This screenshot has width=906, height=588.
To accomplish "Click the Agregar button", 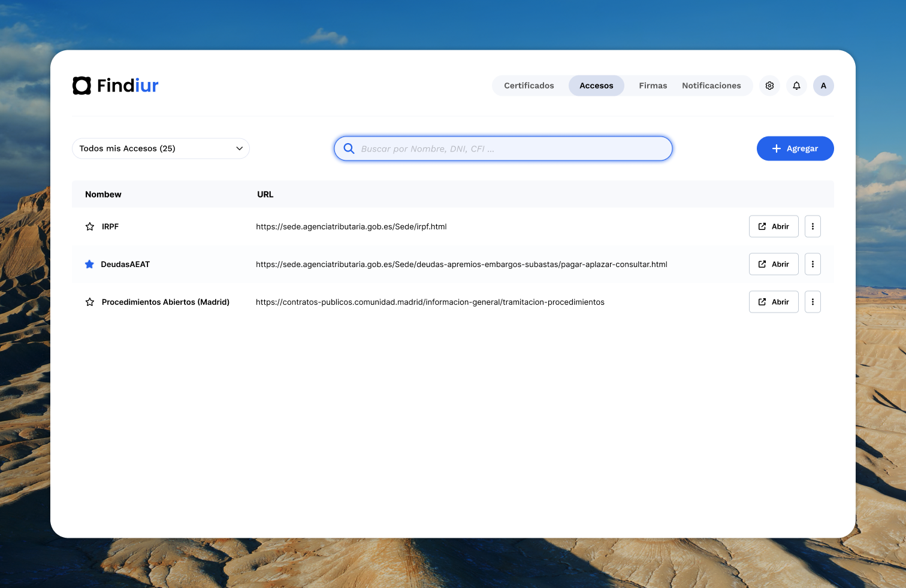I will click(x=795, y=148).
